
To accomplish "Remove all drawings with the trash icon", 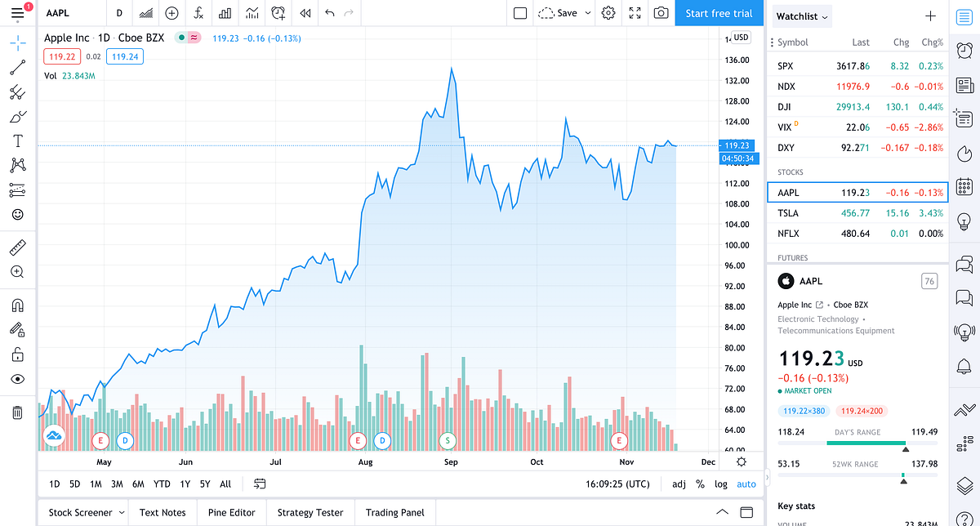I will click(x=17, y=412).
